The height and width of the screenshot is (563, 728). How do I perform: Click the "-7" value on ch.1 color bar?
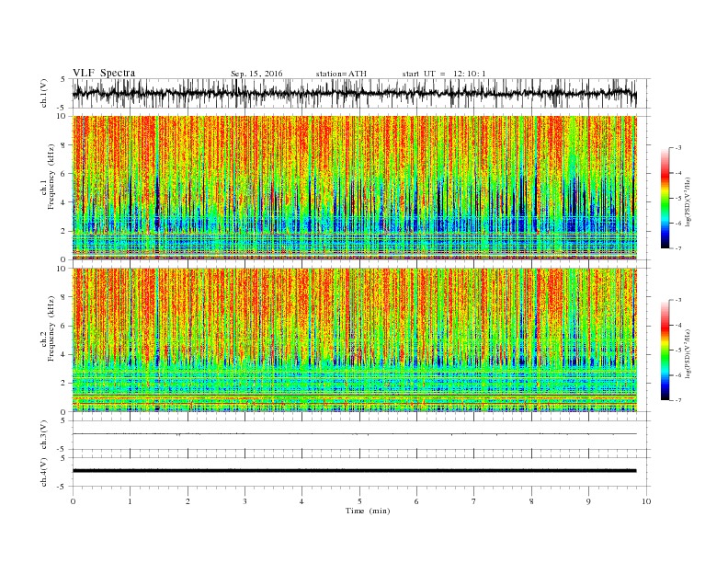click(x=678, y=248)
